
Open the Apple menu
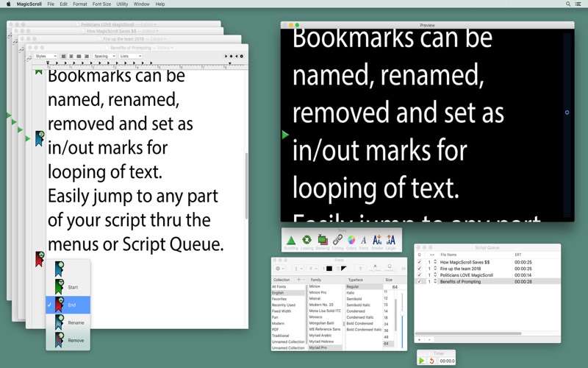(8, 4)
